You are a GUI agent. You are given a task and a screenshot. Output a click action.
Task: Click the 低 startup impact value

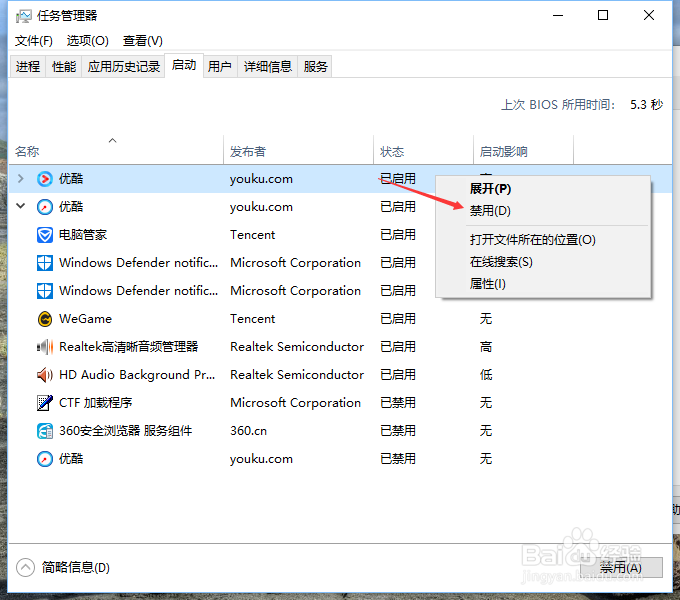[486, 375]
